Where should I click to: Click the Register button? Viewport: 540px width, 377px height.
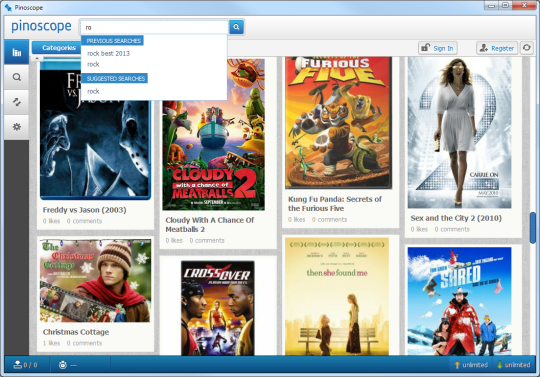tap(497, 48)
